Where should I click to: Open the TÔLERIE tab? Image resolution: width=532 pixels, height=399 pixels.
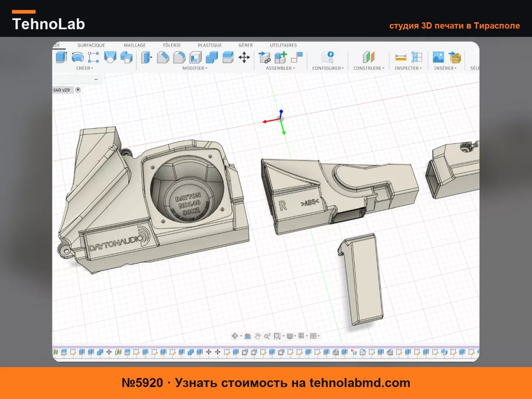tap(172, 45)
